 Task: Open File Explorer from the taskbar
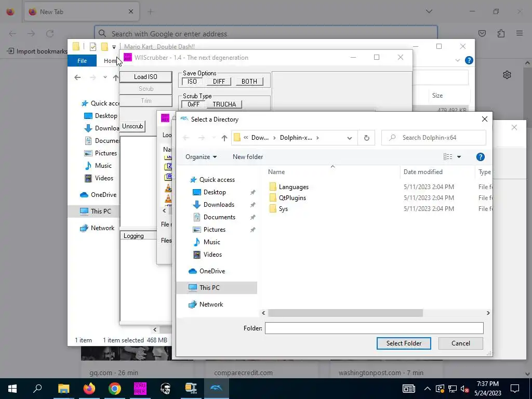(63, 389)
